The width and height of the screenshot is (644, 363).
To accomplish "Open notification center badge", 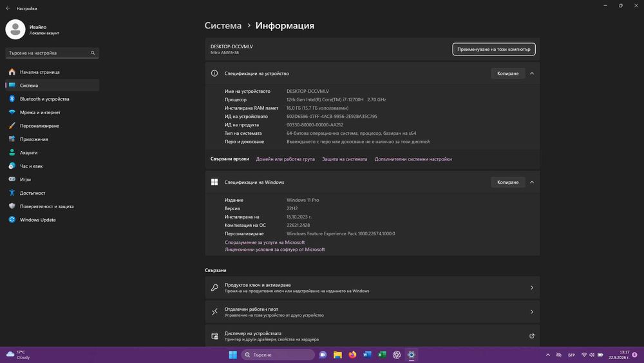I will tap(635, 355).
